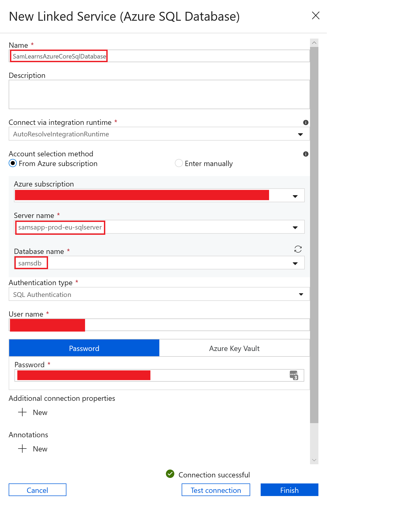Click the account selection method info icon
This screenshot has width=420, height=506.
coord(306,154)
